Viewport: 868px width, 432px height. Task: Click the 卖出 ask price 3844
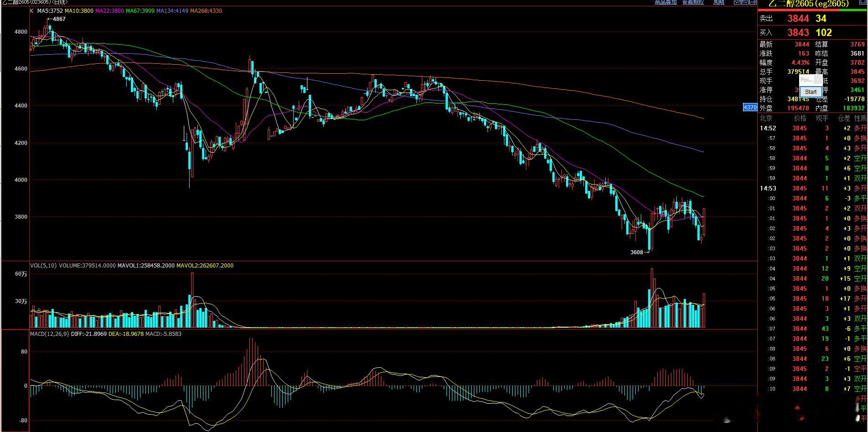coord(798,18)
